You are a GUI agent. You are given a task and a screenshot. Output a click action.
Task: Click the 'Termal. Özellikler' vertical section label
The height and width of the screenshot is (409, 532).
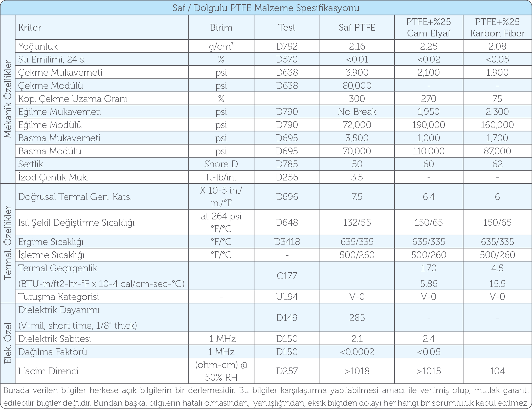(x=8, y=243)
